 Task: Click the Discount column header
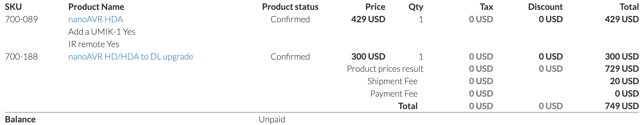tap(545, 7)
